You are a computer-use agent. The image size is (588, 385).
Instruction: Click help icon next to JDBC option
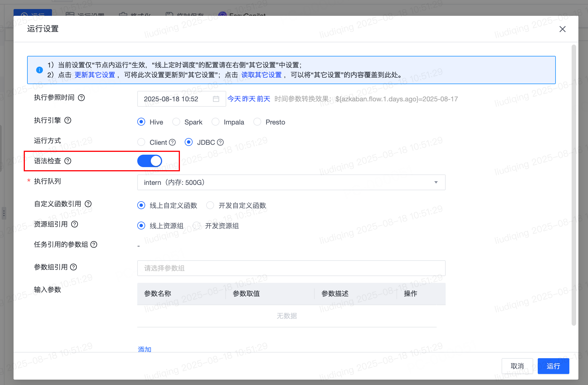(x=220, y=142)
